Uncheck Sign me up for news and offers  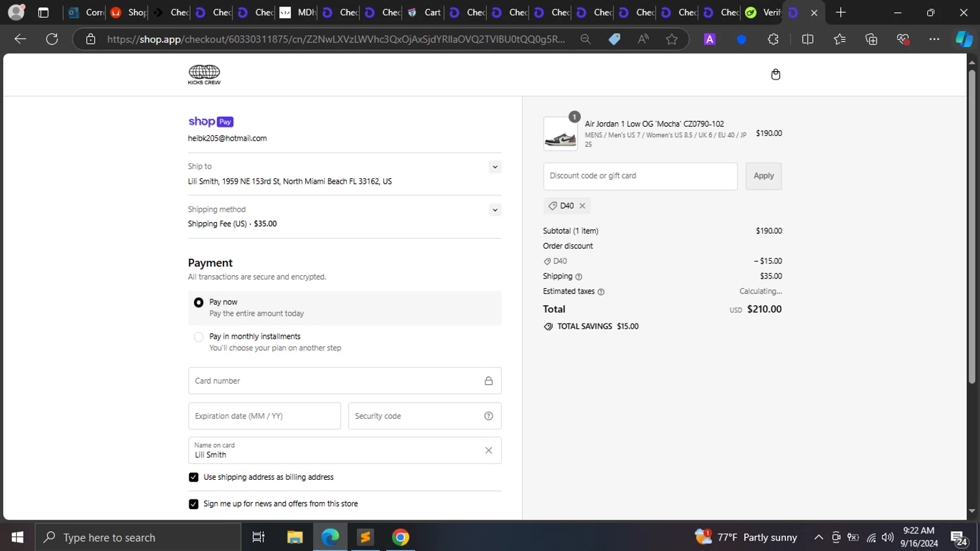pos(193,504)
